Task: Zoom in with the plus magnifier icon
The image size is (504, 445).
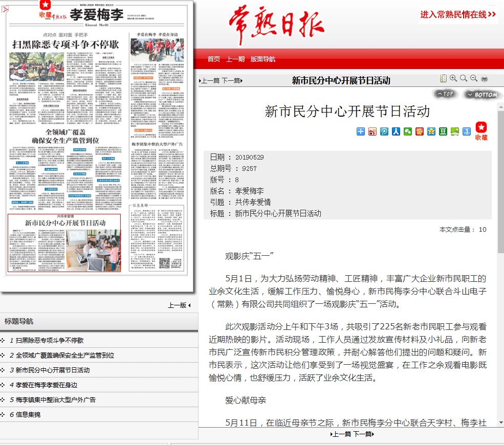Action: (x=453, y=78)
